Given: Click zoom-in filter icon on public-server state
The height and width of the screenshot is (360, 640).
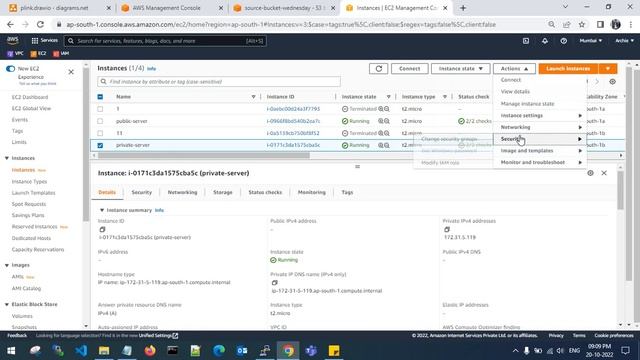Looking at the screenshot, I should (381, 121).
